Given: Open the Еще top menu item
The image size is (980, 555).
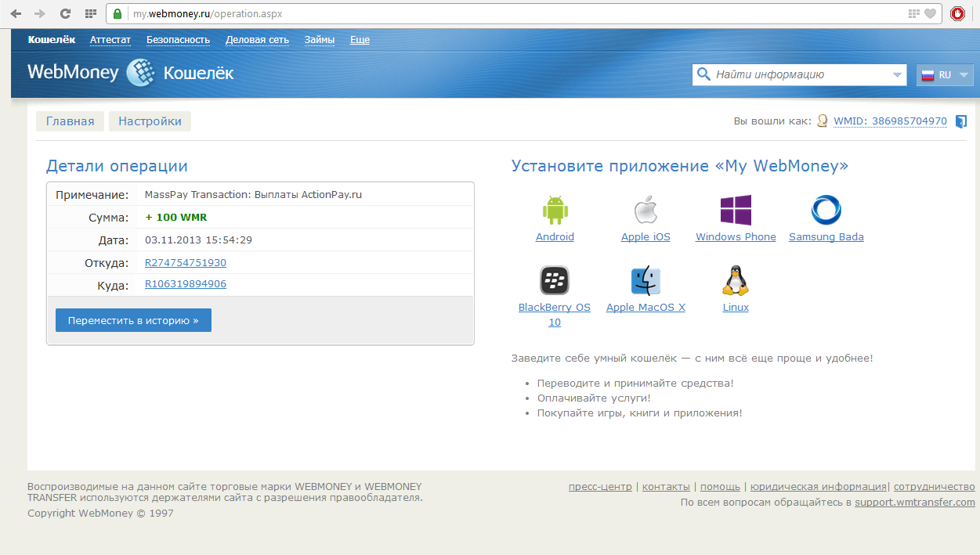Looking at the screenshot, I should pos(360,40).
